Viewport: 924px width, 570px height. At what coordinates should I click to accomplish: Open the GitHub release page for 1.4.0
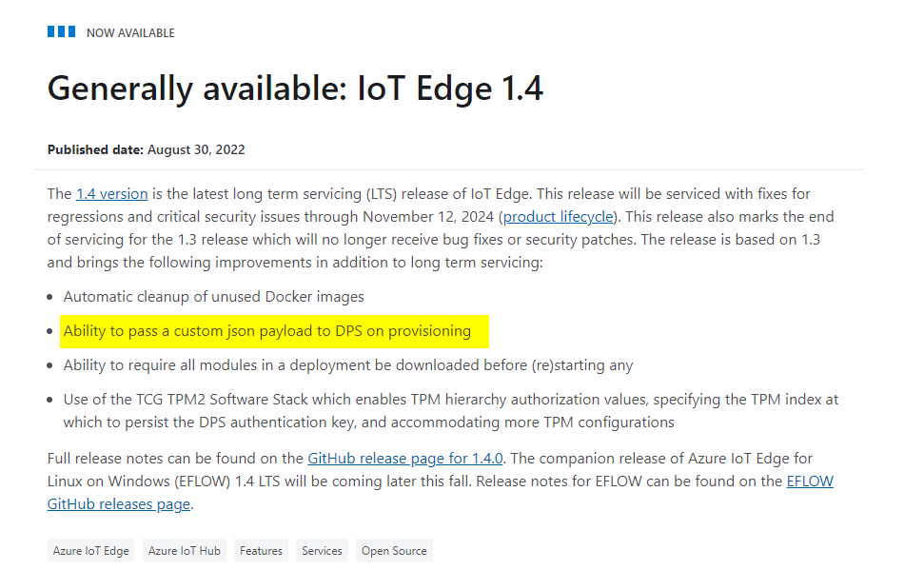pos(404,458)
